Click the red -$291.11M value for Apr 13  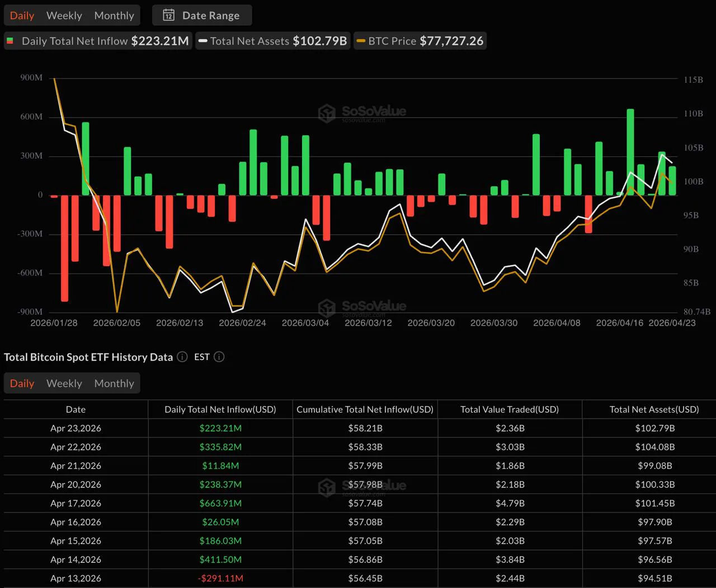[220, 578]
